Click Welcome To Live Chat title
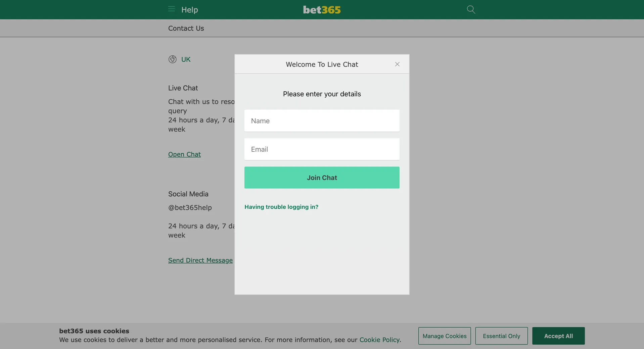The height and width of the screenshot is (349, 644). tap(322, 64)
